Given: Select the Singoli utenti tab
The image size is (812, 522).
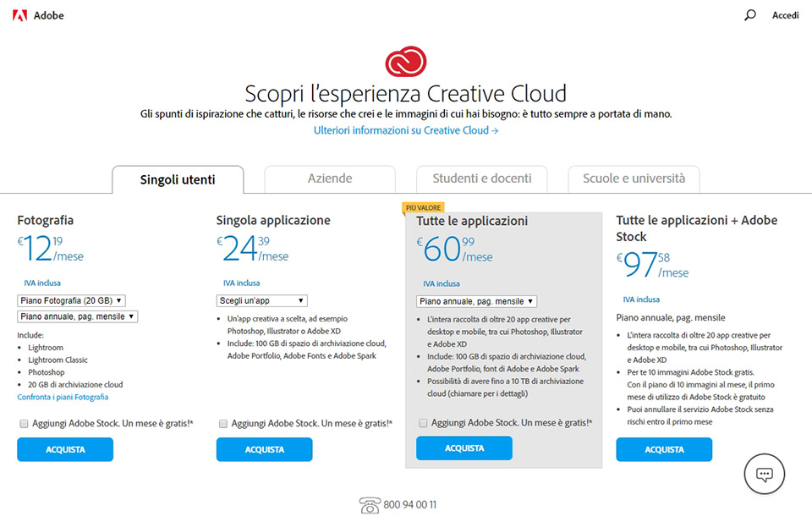Looking at the screenshot, I should coord(178,179).
